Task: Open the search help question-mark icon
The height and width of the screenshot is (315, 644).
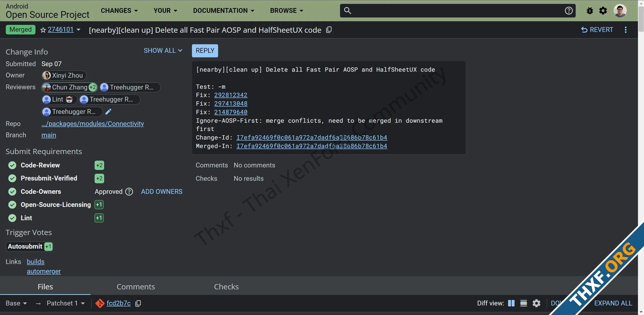Action: 569,11
